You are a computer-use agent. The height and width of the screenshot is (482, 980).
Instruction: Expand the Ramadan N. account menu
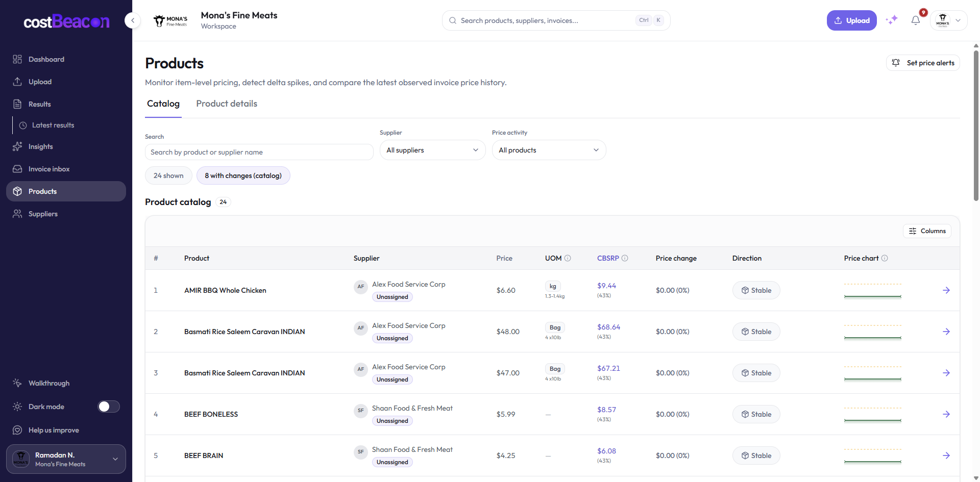pyautogui.click(x=66, y=459)
